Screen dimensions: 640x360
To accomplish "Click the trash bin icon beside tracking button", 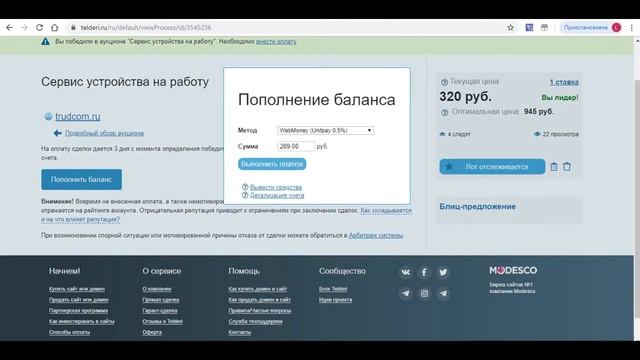I will tap(567, 167).
